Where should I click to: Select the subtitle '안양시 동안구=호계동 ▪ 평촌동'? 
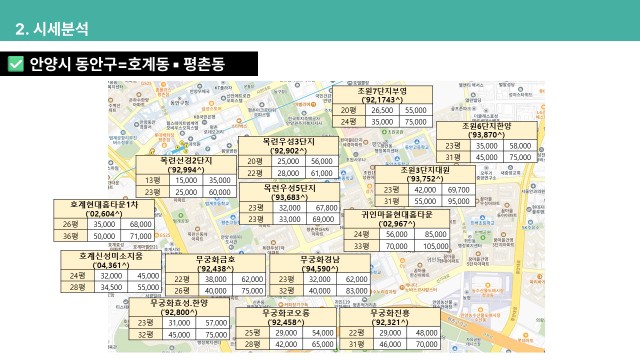(127, 64)
